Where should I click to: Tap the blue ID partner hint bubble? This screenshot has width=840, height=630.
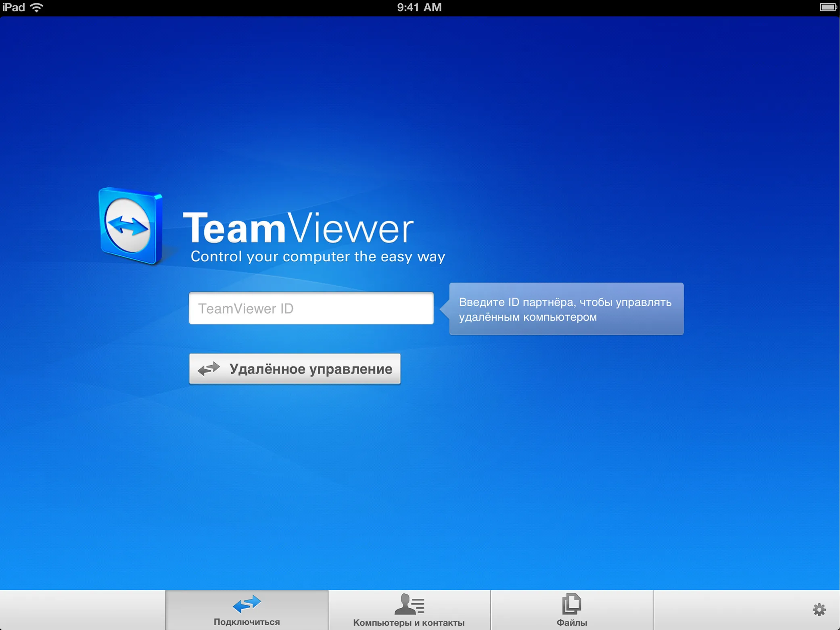tap(566, 309)
